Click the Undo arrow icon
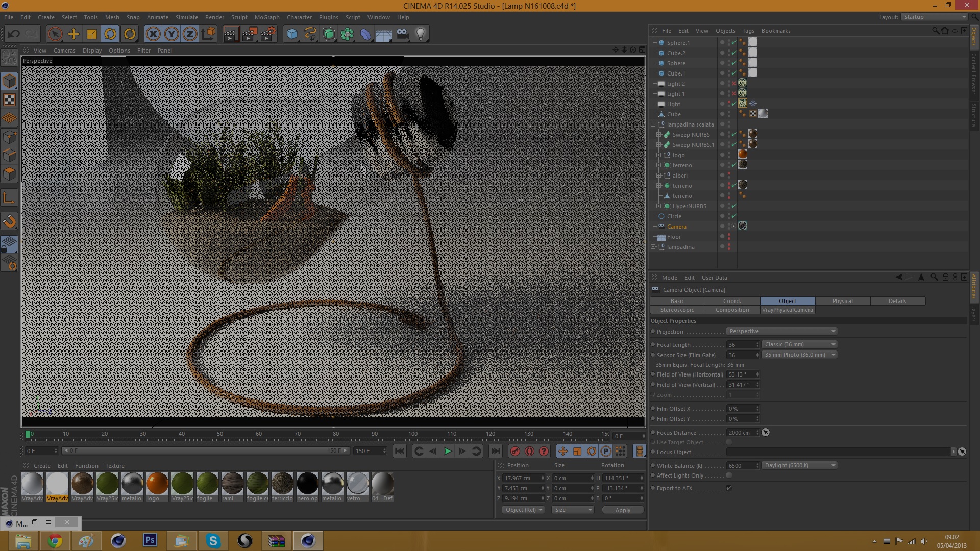The image size is (980, 551). tap(14, 34)
